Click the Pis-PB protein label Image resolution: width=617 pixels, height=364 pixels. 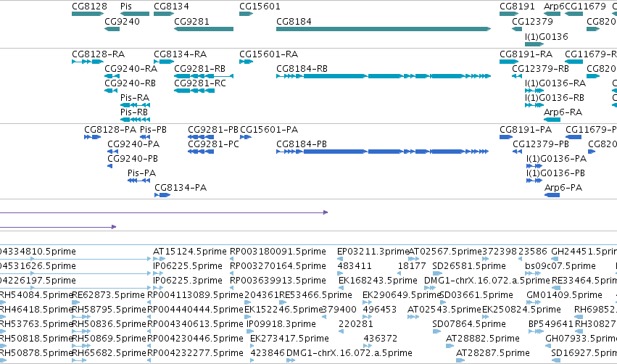(153, 130)
